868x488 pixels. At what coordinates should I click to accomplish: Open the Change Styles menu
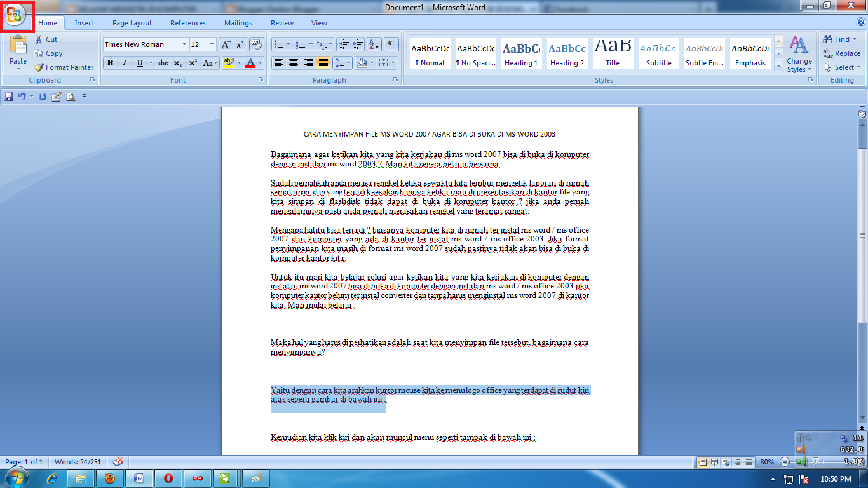(x=799, y=54)
